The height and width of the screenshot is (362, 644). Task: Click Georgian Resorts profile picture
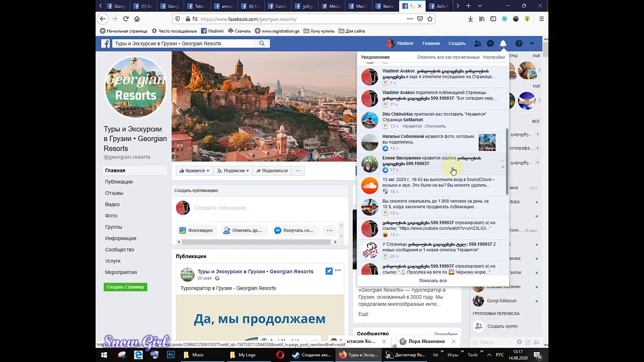click(135, 87)
